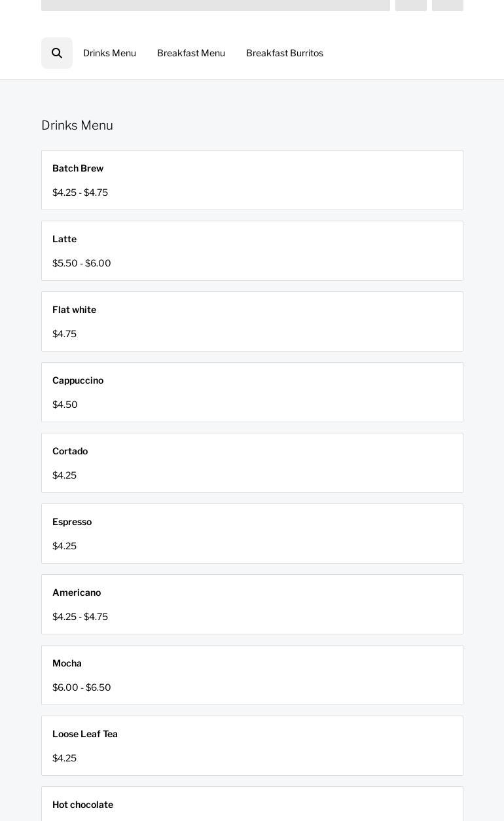Open the Latte menu item
Viewport: 504px width, 821px height.
point(252,251)
